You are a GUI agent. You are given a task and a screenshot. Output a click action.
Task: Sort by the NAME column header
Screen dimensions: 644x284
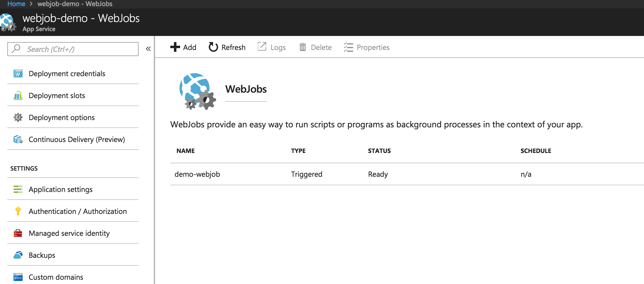coord(186,151)
